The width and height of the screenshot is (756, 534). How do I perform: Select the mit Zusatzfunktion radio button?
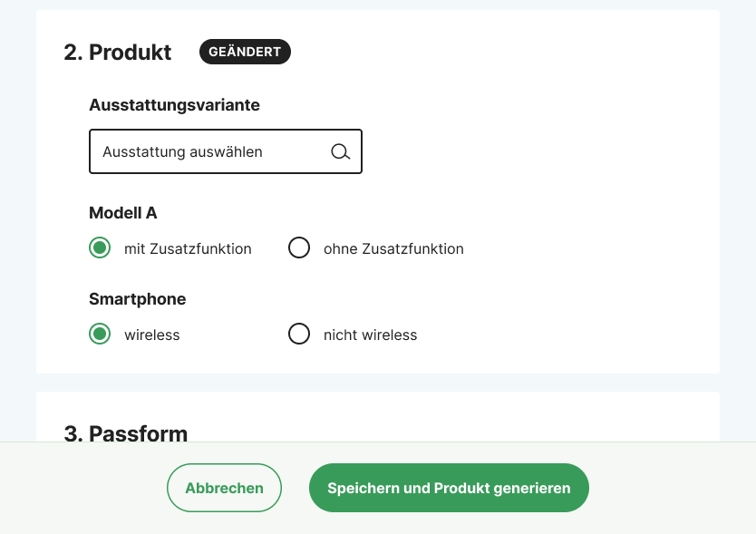[100, 248]
